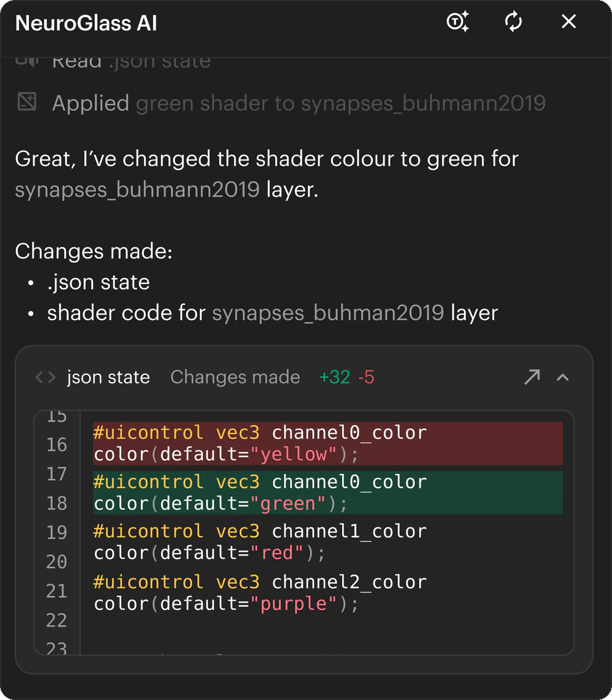This screenshot has width=612, height=700.
Task: Click line number 18 in the gutter
Action: pos(57,503)
